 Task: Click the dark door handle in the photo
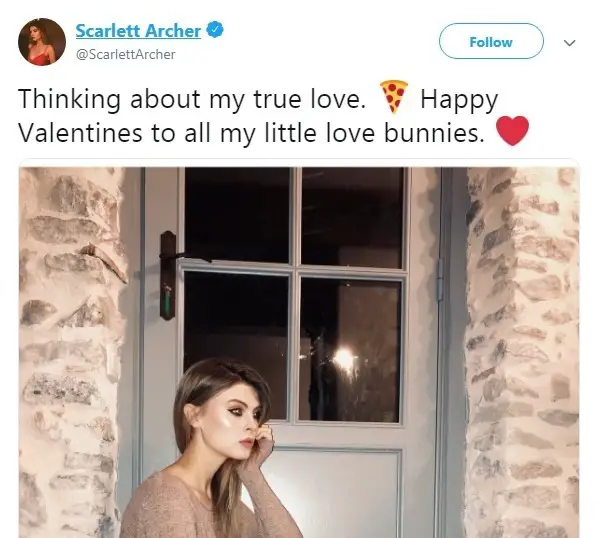(x=170, y=274)
